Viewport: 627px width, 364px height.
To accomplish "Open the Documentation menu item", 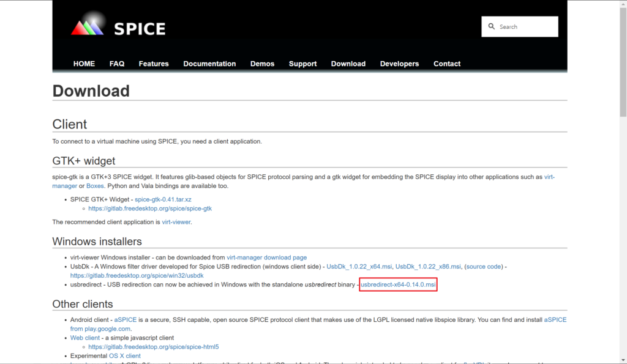I will [x=209, y=64].
